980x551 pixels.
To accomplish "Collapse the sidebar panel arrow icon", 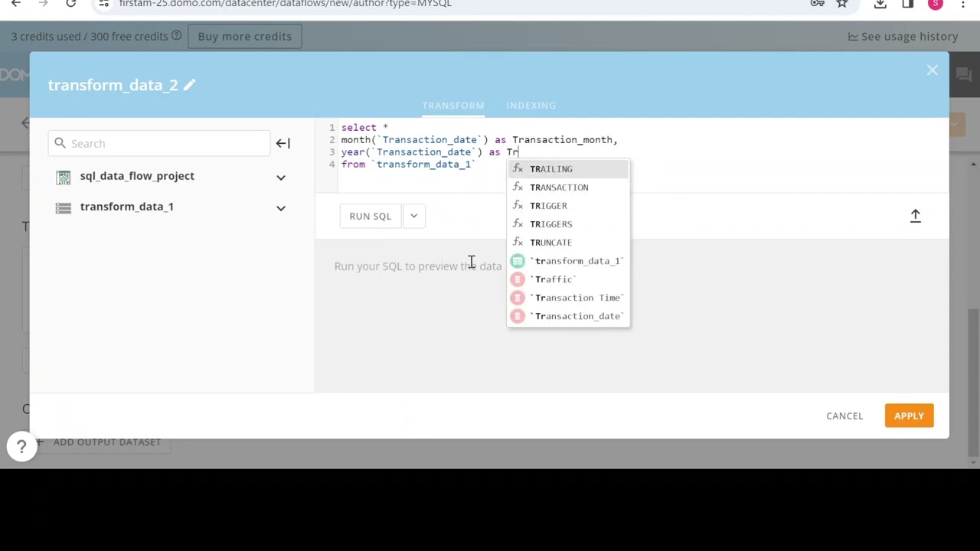I will 283,143.
